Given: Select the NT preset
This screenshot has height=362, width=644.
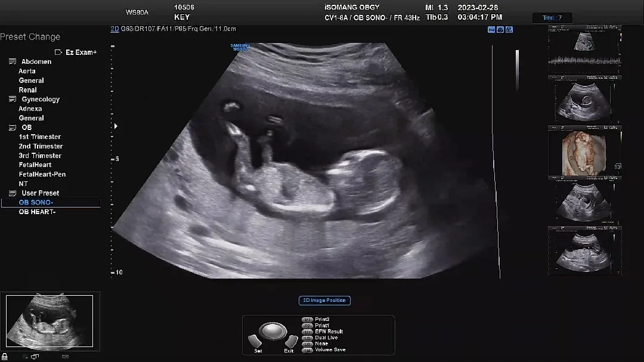Looking at the screenshot, I should pyautogui.click(x=23, y=184).
